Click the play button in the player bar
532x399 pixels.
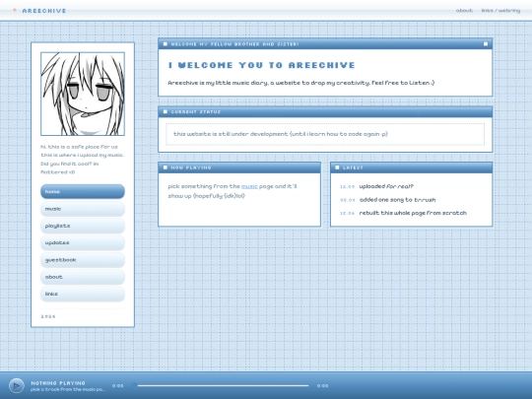[17, 385]
